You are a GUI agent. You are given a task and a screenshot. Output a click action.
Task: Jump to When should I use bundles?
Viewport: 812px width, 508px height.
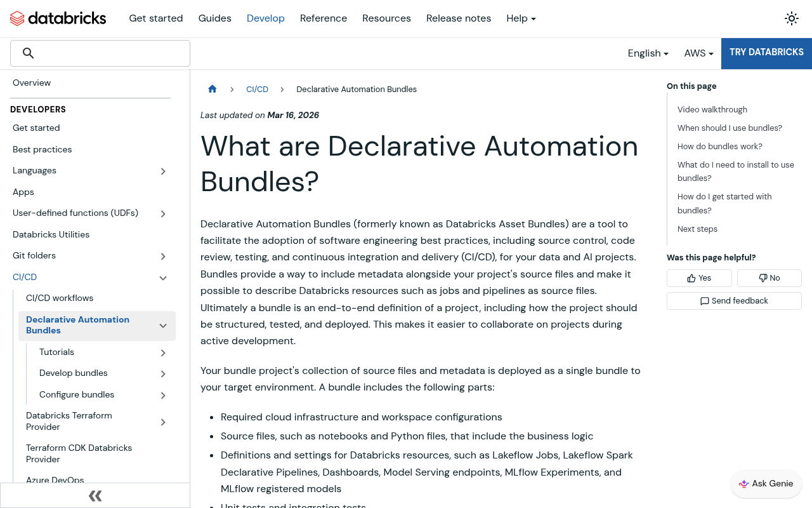pos(730,128)
